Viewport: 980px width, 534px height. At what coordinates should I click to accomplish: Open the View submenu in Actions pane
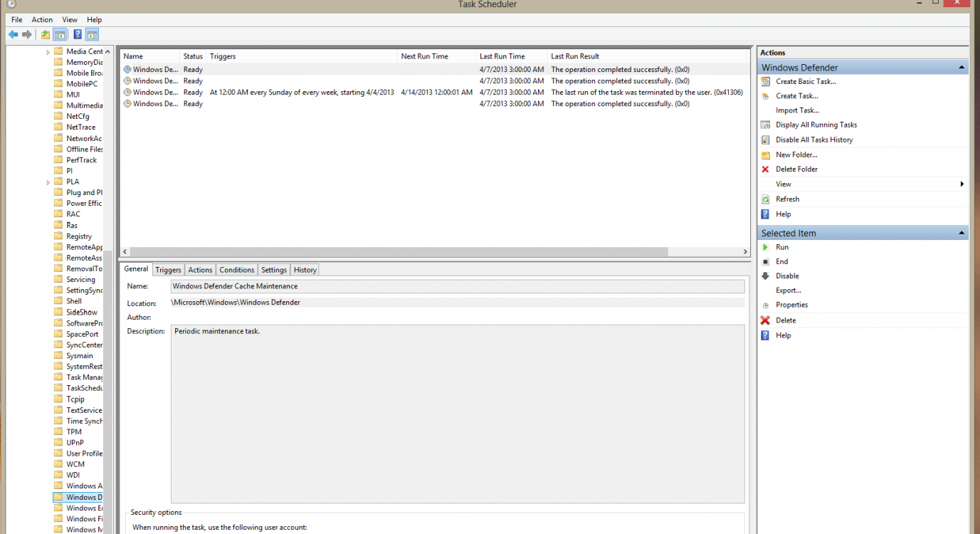(x=863, y=184)
